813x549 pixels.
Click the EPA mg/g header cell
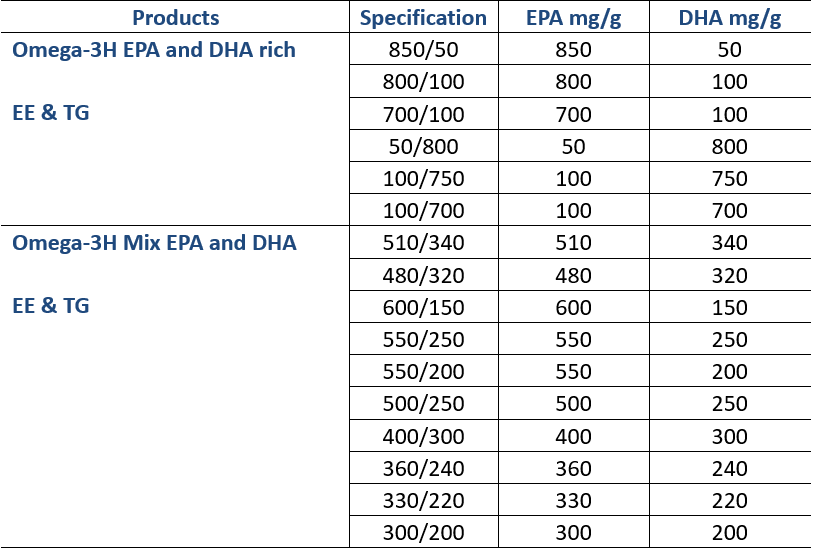(573, 18)
